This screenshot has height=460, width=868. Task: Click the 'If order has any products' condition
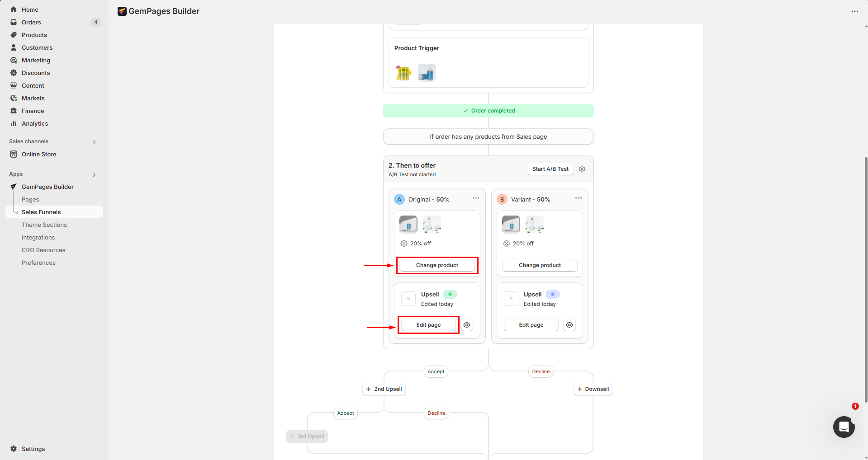pyautogui.click(x=489, y=137)
